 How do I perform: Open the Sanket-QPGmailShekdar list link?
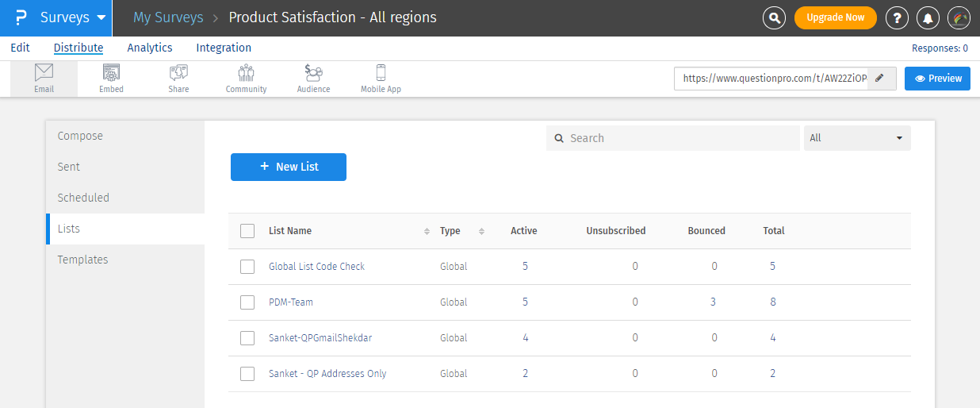320,338
